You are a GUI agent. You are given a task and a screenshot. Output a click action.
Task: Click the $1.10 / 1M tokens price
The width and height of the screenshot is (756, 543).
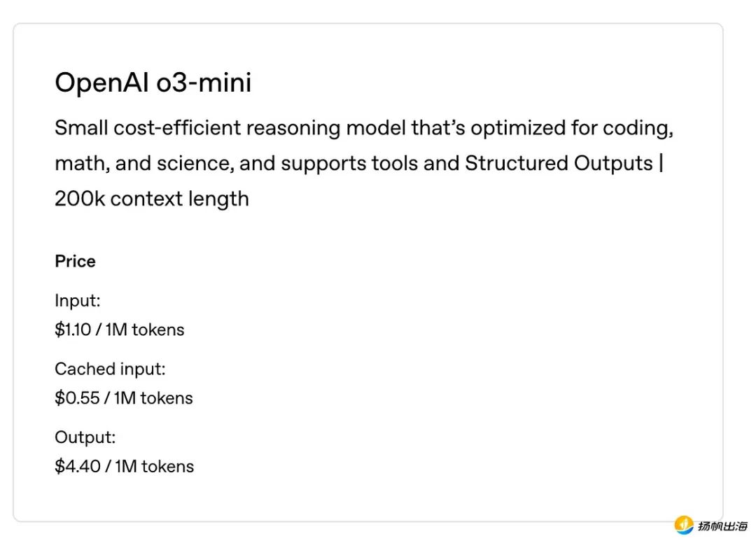click(120, 330)
